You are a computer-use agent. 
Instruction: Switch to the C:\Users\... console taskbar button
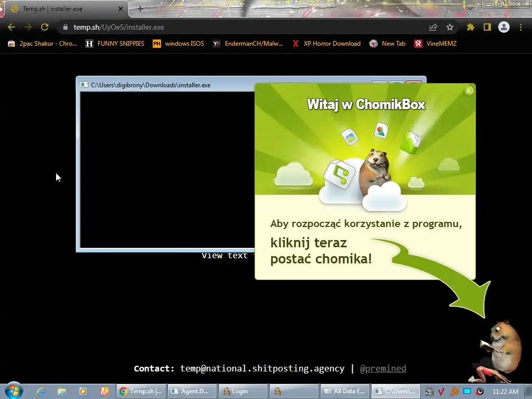click(395, 391)
